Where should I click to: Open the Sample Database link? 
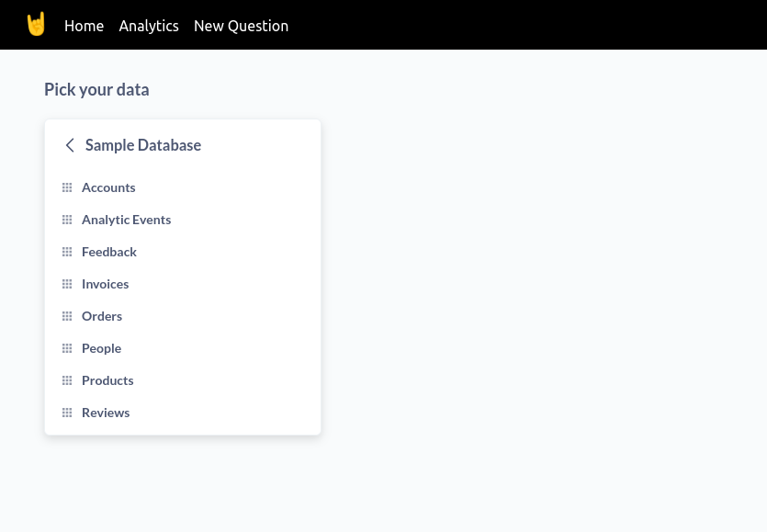[x=143, y=145]
